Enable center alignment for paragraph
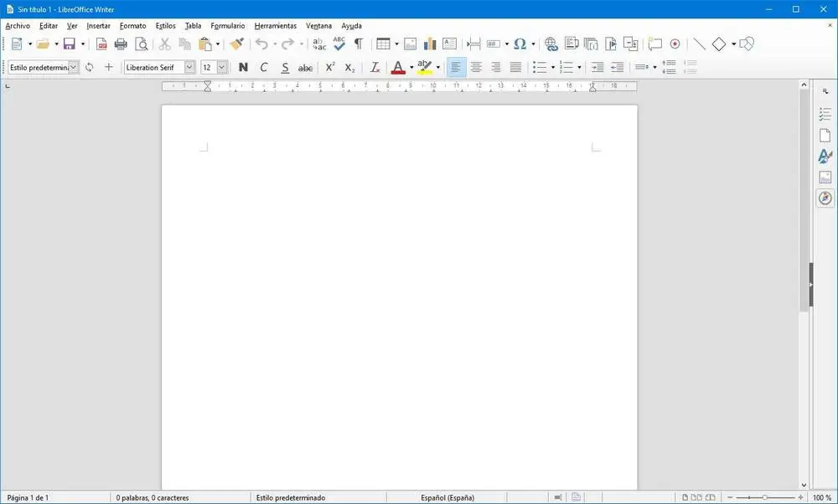This screenshot has height=504, width=838. (476, 68)
